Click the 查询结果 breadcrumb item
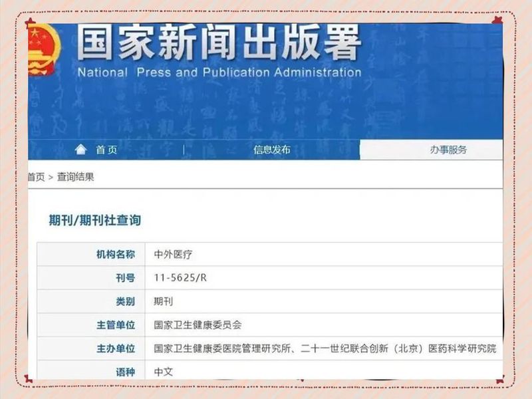532x399 pixels. 75,177
